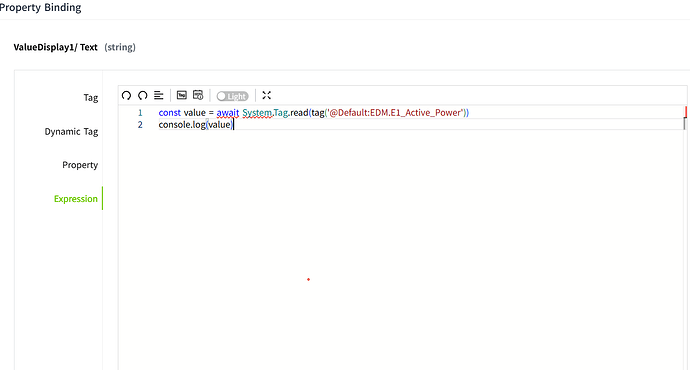Open the Dynamic Tag binding tab

pyautogui.click(x=71, y=132)
